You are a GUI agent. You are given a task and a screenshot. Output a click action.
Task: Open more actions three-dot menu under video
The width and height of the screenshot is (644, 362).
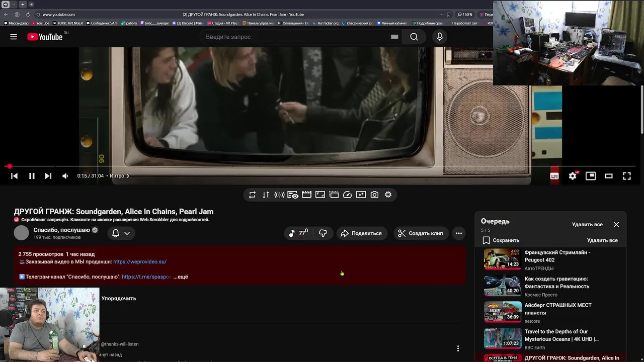(x=458, y=233)
